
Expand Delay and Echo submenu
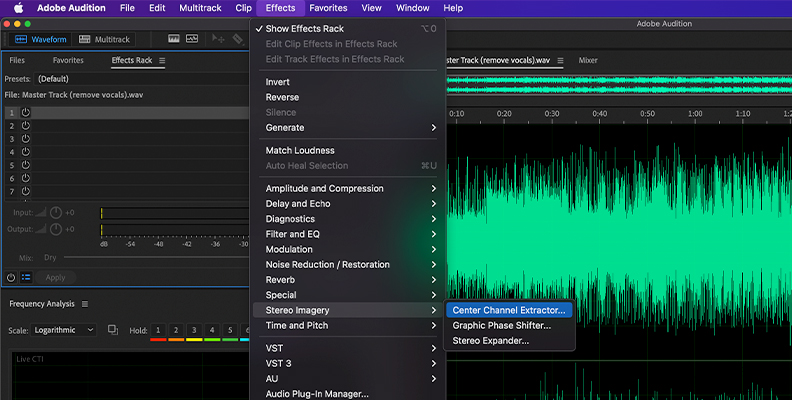tap(348, 204)
